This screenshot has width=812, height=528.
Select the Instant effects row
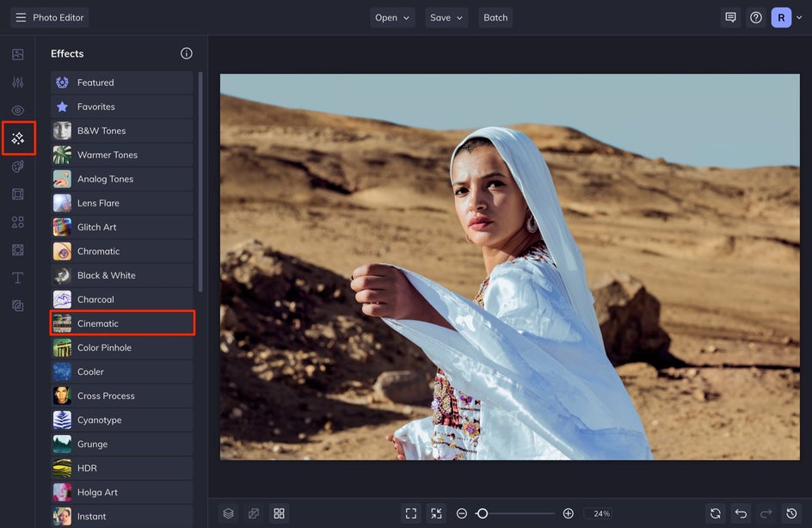point(121,516)
